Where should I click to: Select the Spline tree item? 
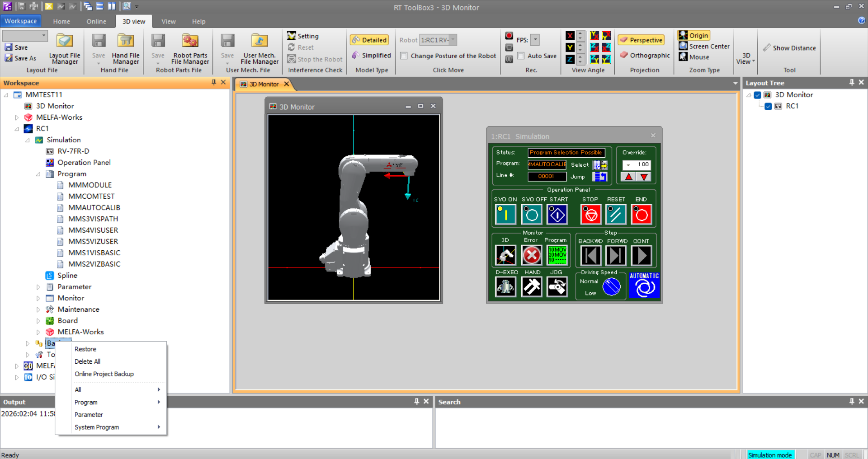click(x=67, y=276)
